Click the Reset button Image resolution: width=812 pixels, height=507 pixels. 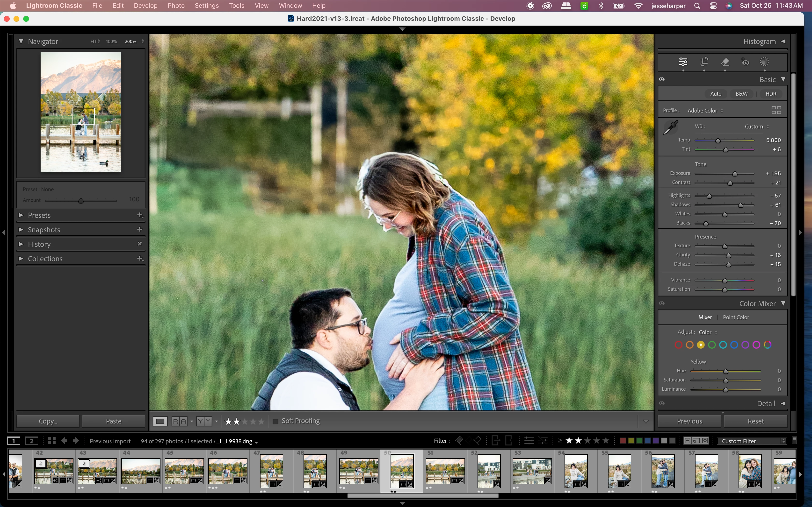tap(755, 421)
